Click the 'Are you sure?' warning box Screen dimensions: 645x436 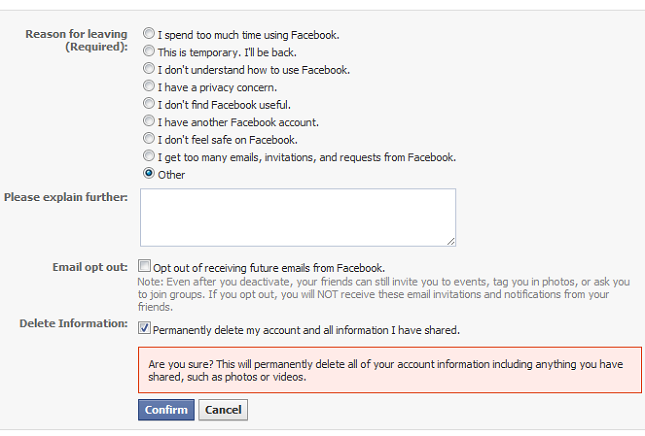pos(390,370)
